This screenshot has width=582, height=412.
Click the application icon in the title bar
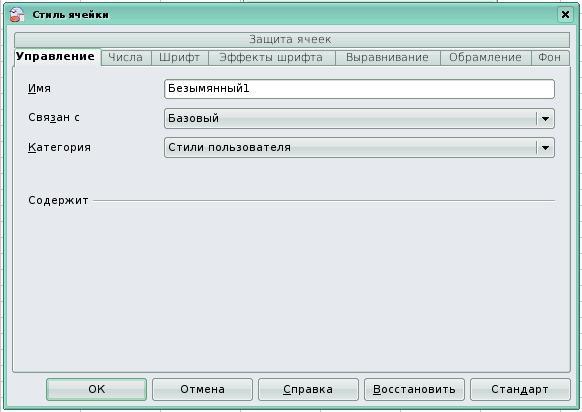click(x=17, y=14)
